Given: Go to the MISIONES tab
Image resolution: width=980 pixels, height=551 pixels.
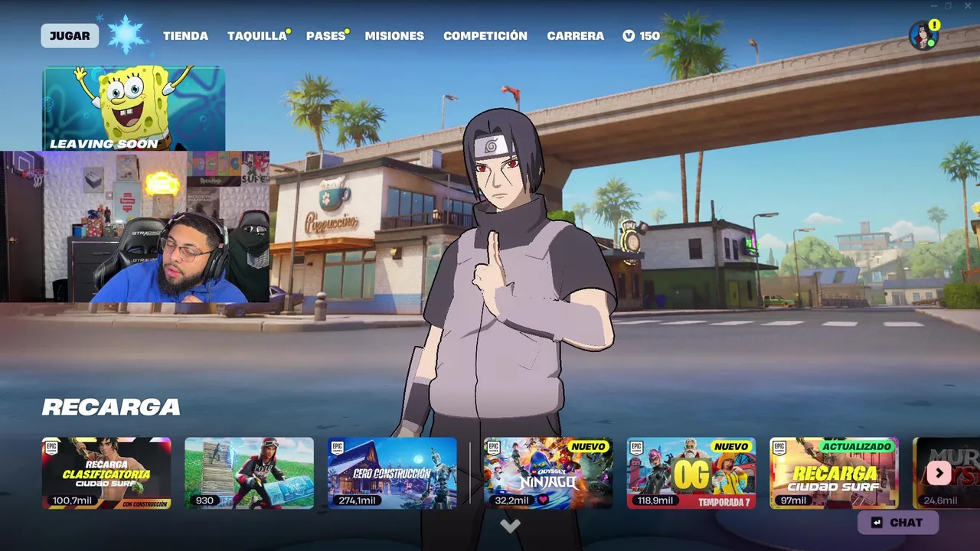Looking at the screenshot, I should pyautogui.click(x=394, y=36).
